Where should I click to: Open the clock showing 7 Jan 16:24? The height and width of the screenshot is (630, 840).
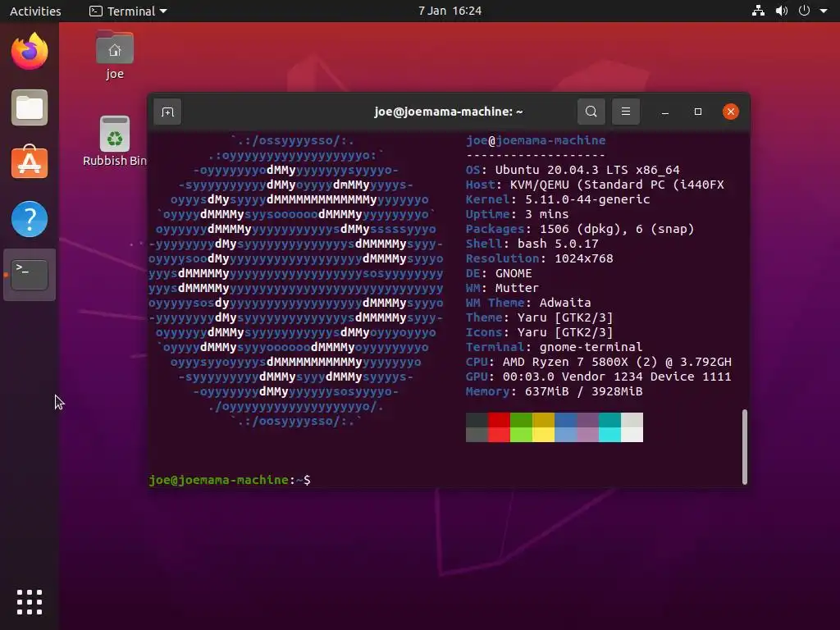click(x=450, y=11)
